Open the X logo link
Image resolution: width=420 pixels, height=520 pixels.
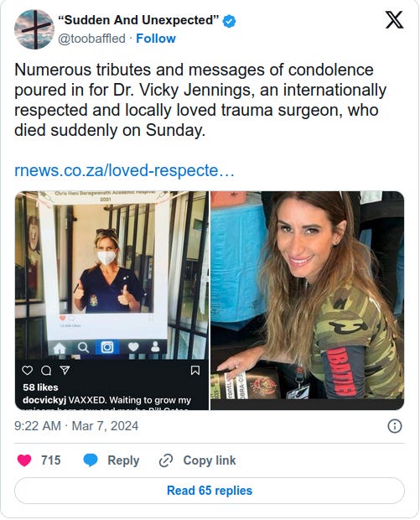pyautogui.click(x=394, y=19)
